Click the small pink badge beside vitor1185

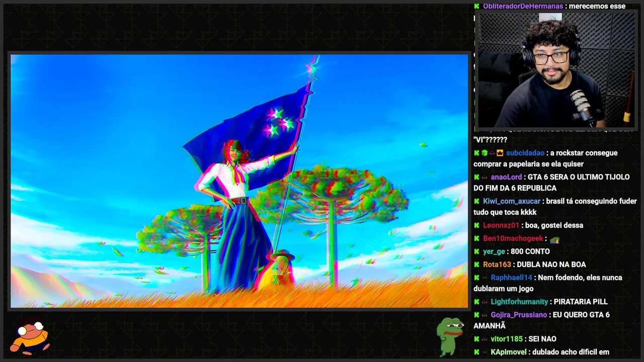pos(485,339)
